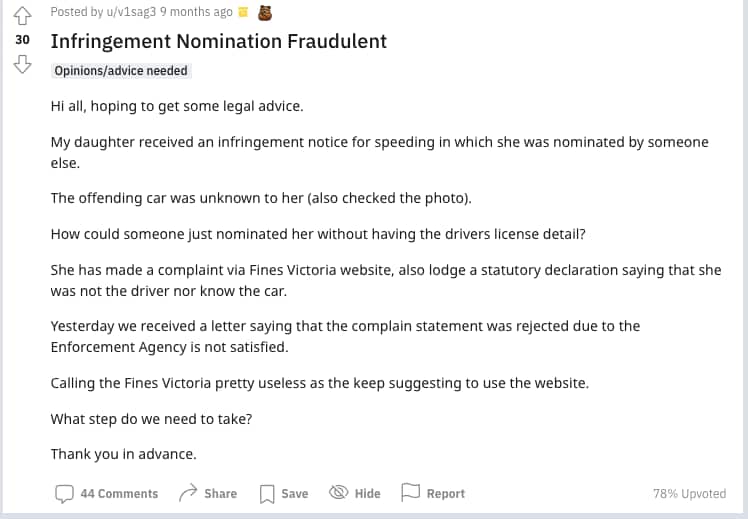Click the bookmark save icon
Viewport: 748px width, 519px height.
point(267,493)
